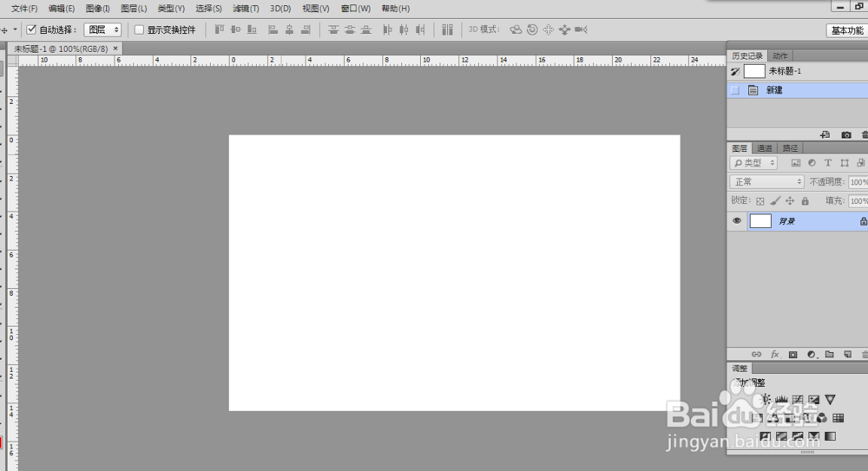Click the 背景 layer thumbnail
868x471 pixels.
tap(760, 221)
